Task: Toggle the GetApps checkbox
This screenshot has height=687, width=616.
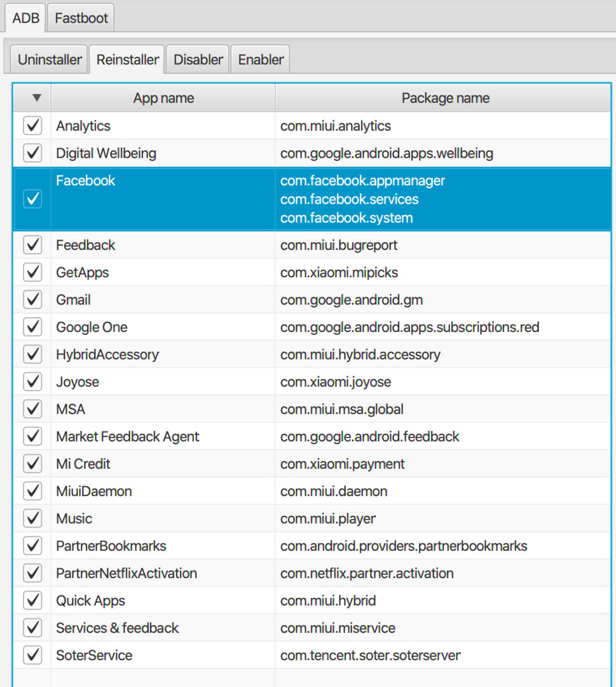Action: pyautogui.click(x=32, y=272)
